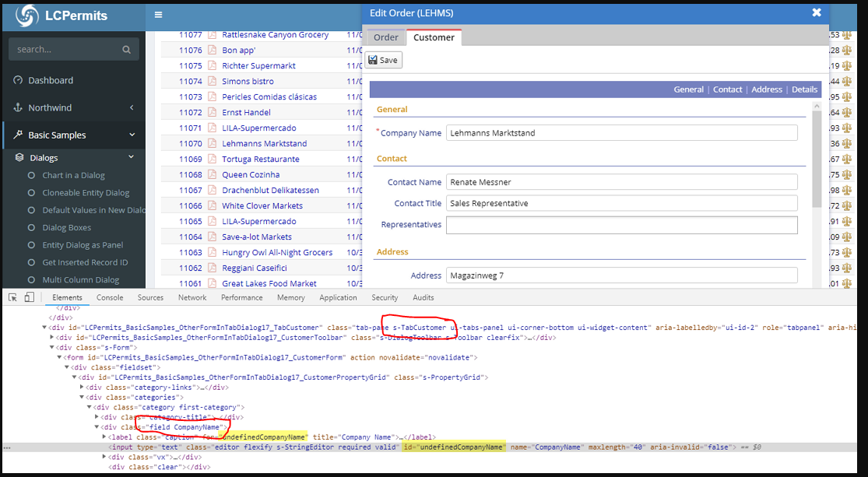Click the Contact Title input field
This screenshot has height=477, width=868.
[x=622, y=203]
